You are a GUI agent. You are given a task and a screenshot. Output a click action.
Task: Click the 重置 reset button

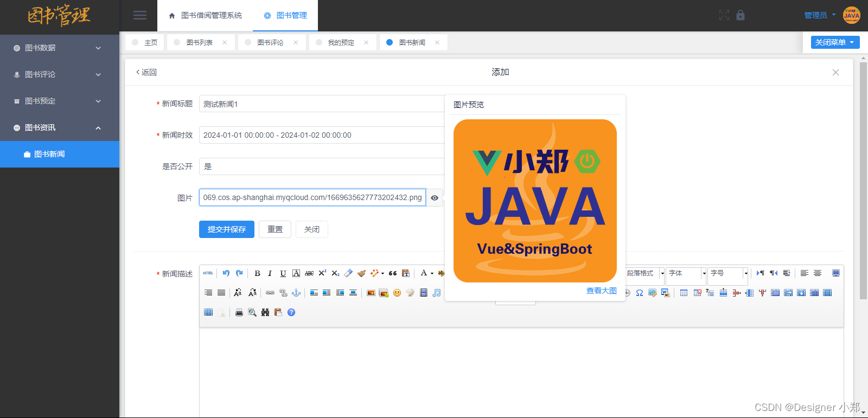275,229
